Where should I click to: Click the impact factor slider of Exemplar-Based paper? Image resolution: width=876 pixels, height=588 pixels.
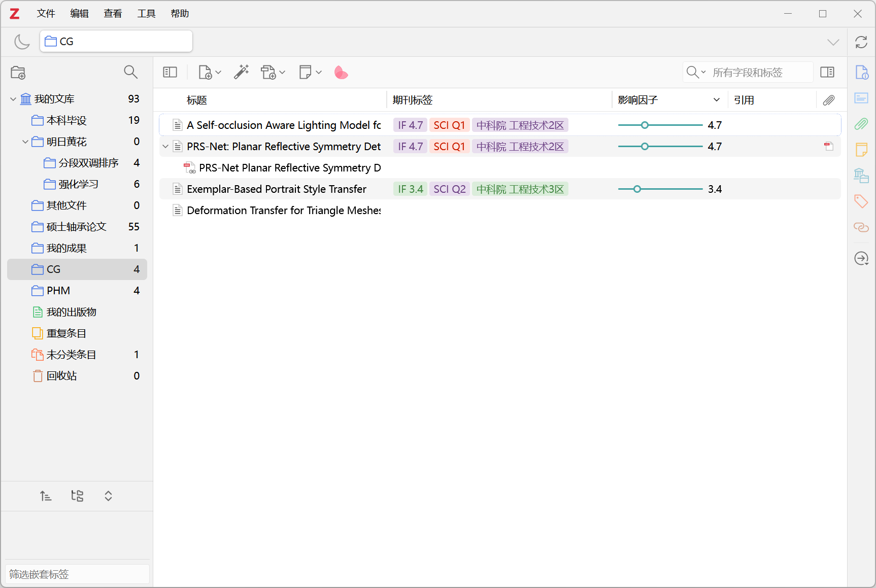click(660, 189)
